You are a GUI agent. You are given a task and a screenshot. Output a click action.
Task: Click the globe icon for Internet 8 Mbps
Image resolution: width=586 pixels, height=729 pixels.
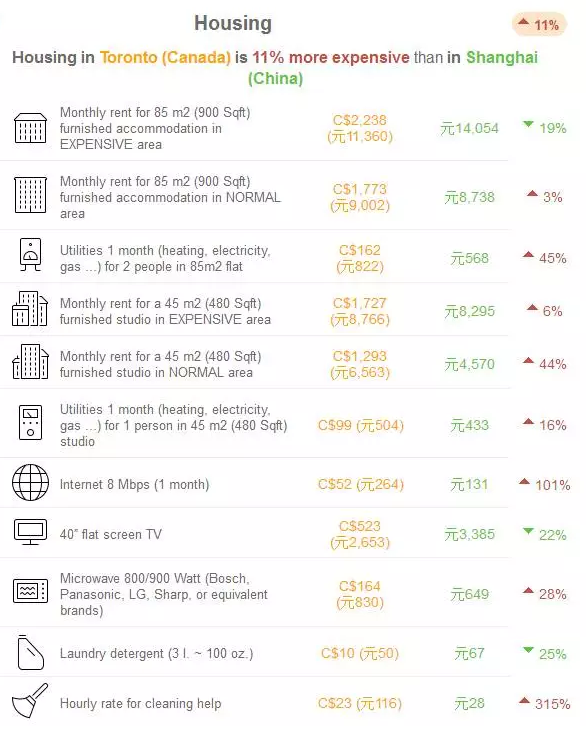pyautogui.click(x=30, y=483)
